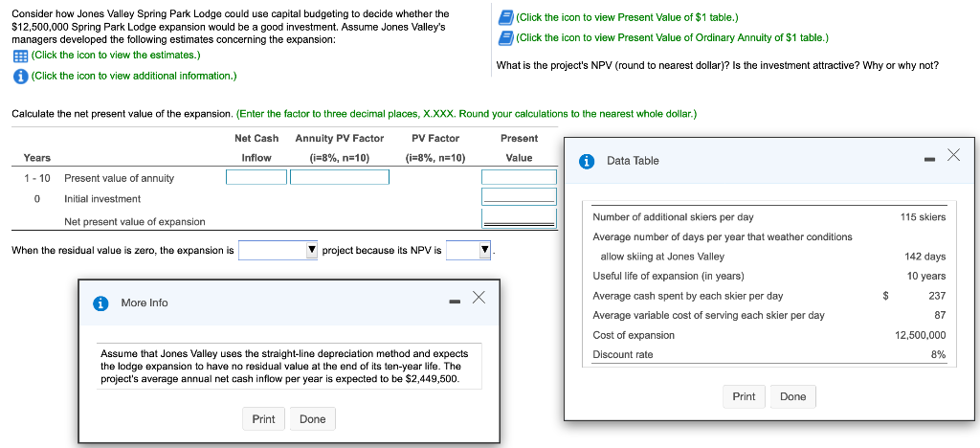
Task: Click Print in the More Info dialog
Action: 263,418
